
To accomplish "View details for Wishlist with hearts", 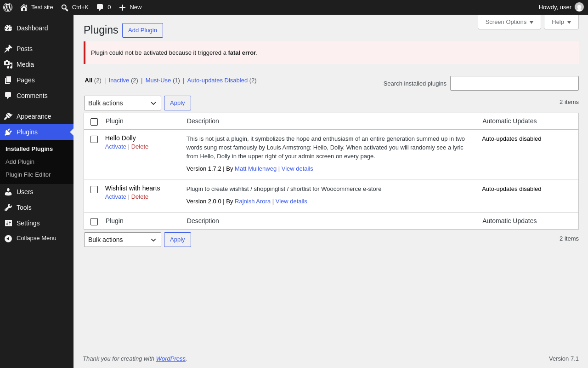I will point(291,201).
